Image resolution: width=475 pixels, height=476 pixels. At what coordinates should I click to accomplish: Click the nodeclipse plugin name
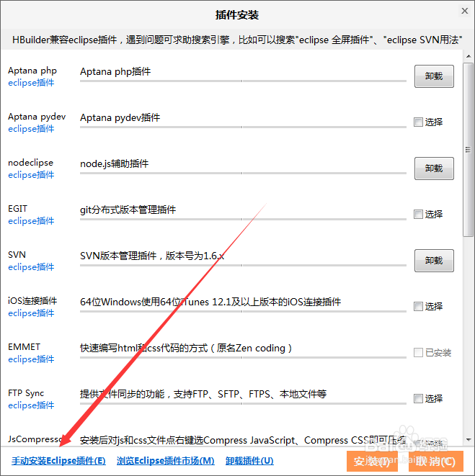click(x=31, y=163)
